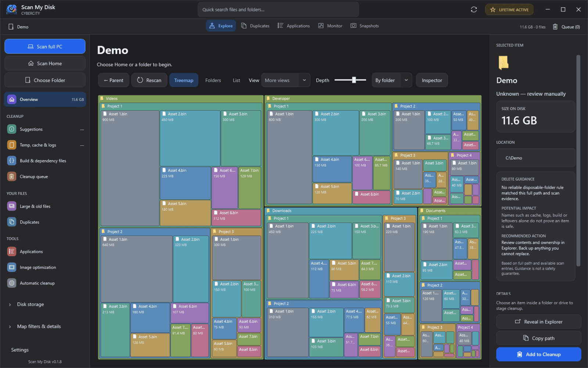
Task: Click the Copy path button
Action: (538, 338)
